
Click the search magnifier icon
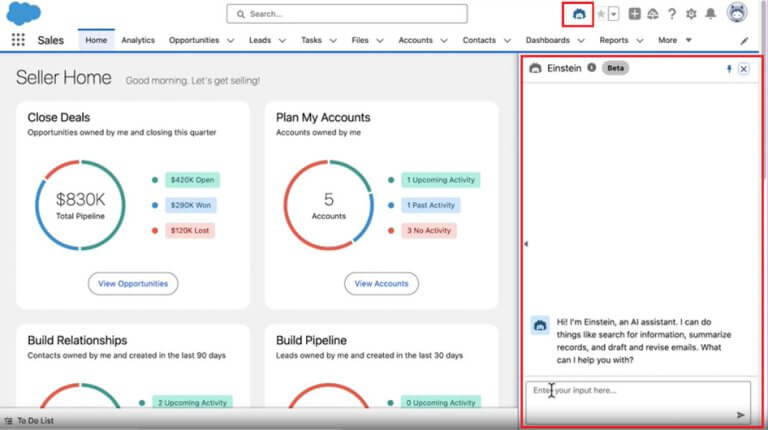240,14
